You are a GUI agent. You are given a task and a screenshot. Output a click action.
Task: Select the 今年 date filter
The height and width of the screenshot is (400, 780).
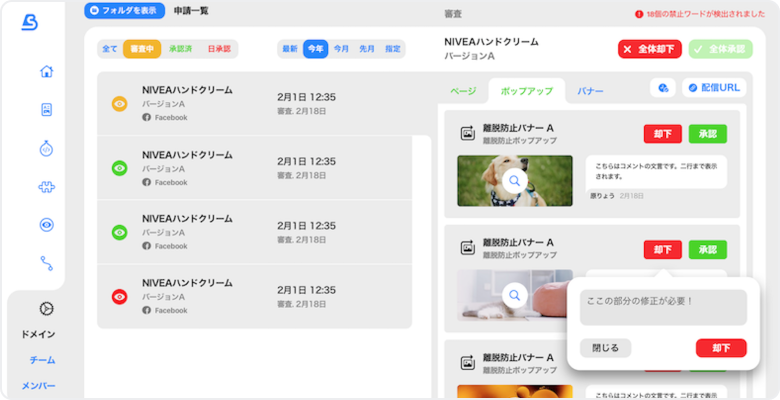315,49
